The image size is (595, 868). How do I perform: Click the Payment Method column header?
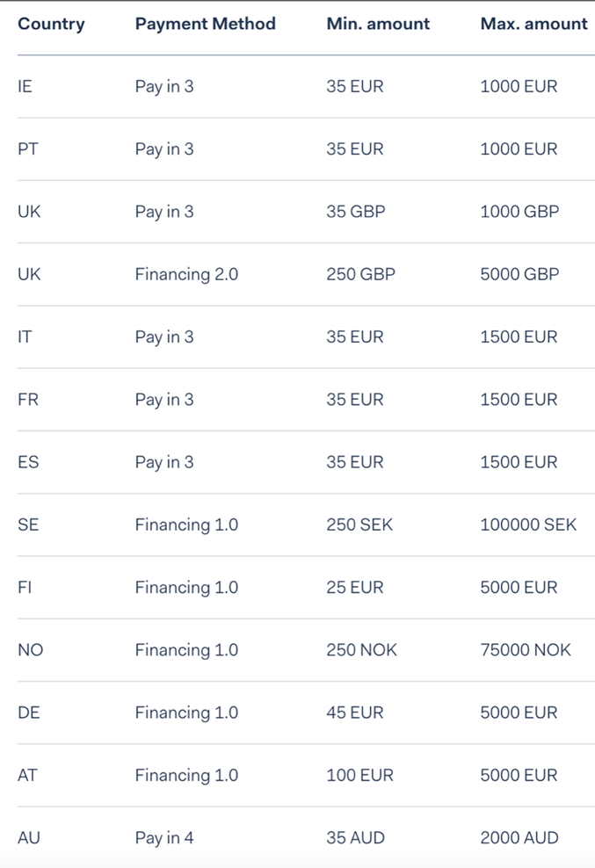coord(205,24)
